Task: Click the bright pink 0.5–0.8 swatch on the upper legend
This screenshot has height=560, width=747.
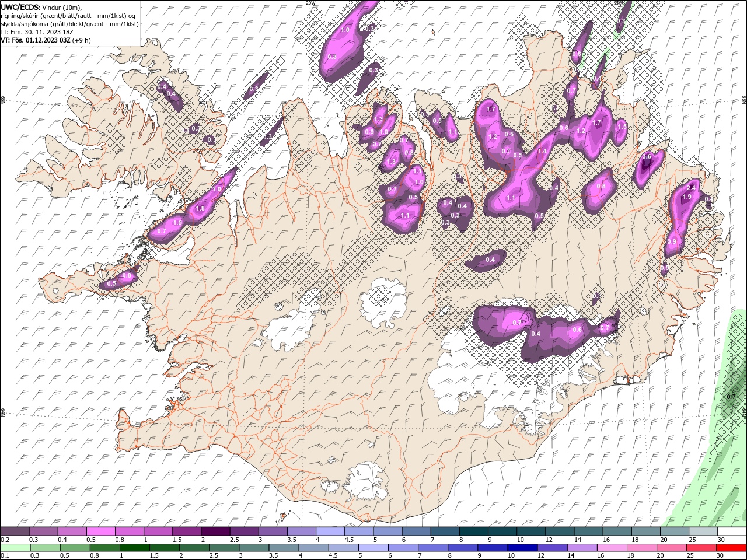Action: pos(100,531)
